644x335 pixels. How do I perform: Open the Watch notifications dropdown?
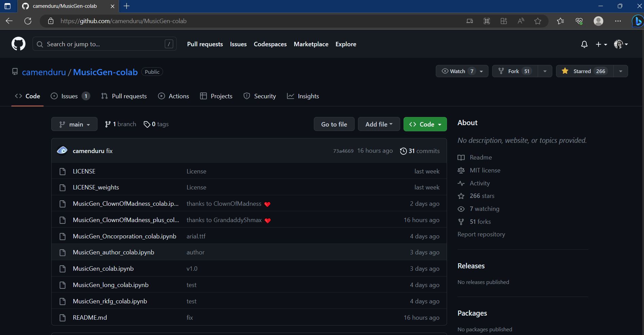tap(462, 71)
